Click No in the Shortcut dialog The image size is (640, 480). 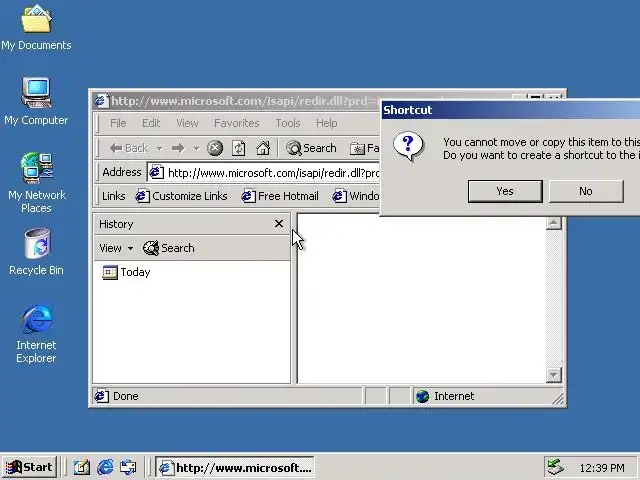(586, 191)
